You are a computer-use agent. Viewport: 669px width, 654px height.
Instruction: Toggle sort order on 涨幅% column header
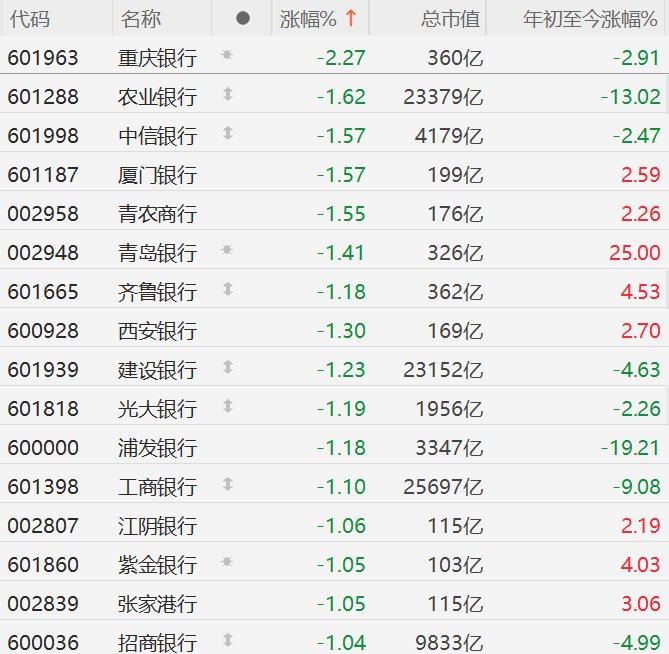318,19
